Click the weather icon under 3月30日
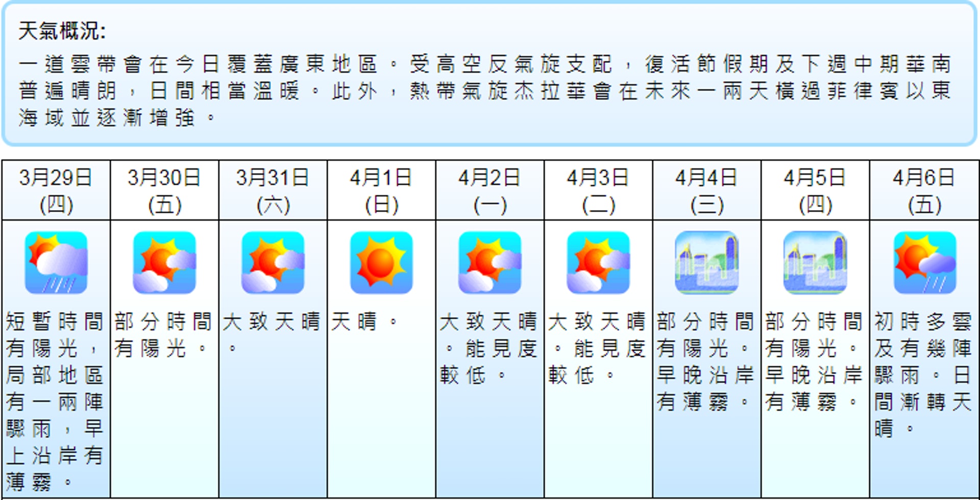 pyautogui.click(x=164, y=263)
